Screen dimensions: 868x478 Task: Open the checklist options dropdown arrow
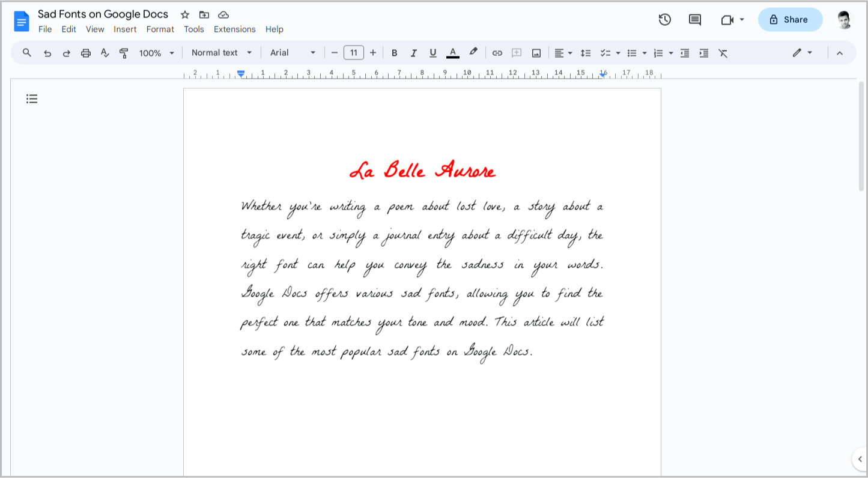coord(618,53)
